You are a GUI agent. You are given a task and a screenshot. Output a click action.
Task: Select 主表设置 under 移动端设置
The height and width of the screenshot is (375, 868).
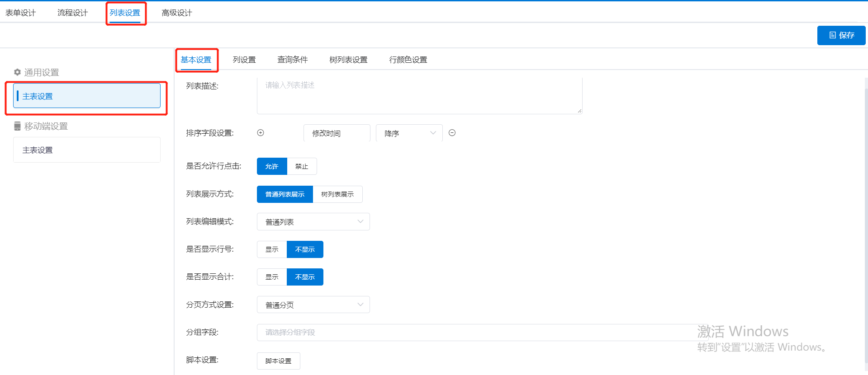87,150
